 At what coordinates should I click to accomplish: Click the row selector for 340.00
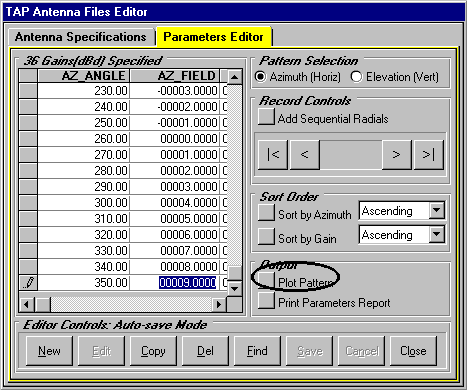28,267
